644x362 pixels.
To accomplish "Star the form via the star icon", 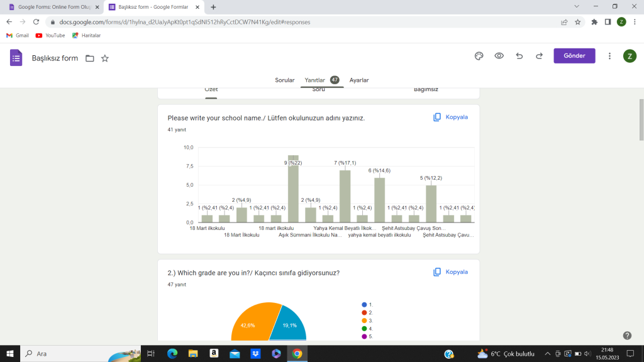I will coord(105,58).
